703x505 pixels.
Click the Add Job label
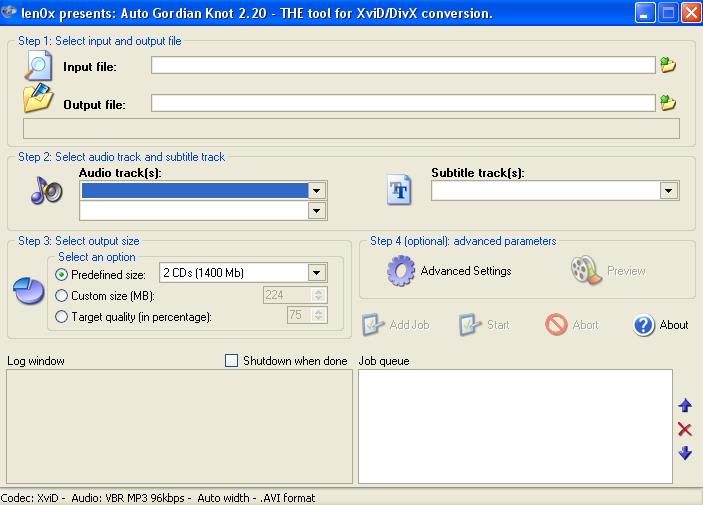point(409,325)
